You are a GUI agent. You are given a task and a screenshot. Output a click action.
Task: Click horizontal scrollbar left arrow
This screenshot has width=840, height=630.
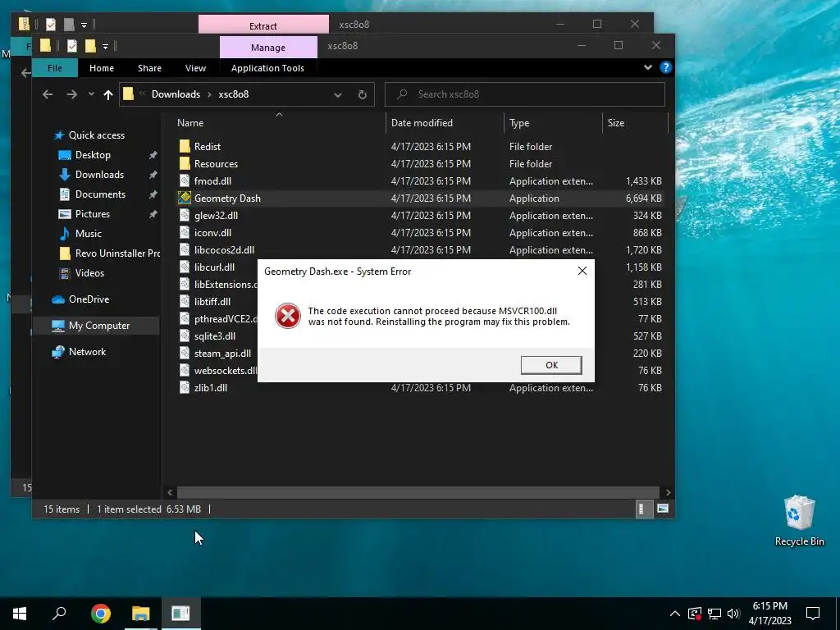pyautogui.click(x=170, y=492)
